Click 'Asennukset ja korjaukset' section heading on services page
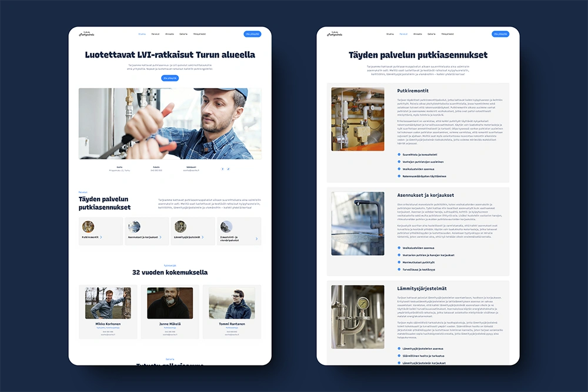Image resolution: width=588 pixels, height=392 pixels. point(426,195)
